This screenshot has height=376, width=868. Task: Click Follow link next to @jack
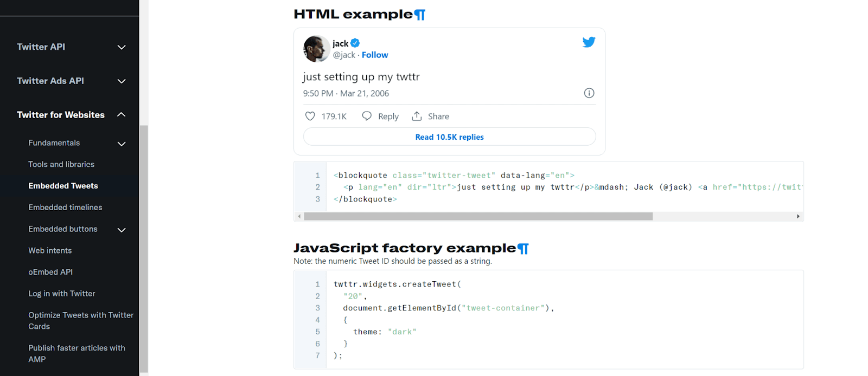[375, 55]
